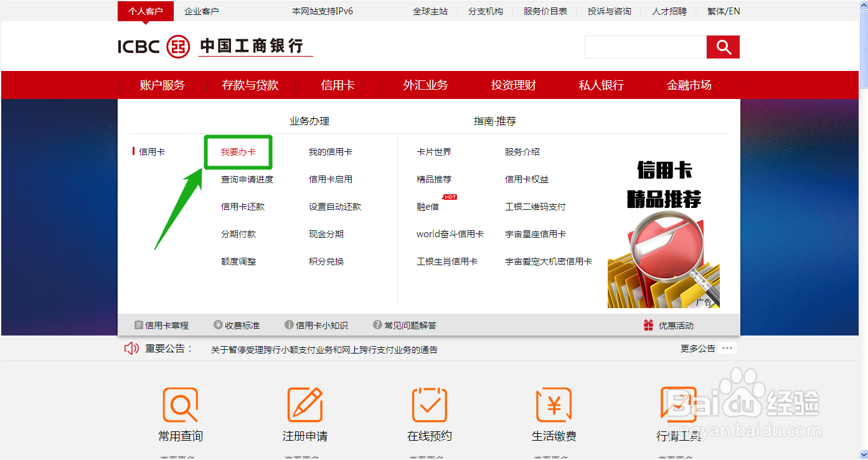868x460 pixels.
Task: Click the more announcements ellipsis icon
Action: click(x=727, y=348)
